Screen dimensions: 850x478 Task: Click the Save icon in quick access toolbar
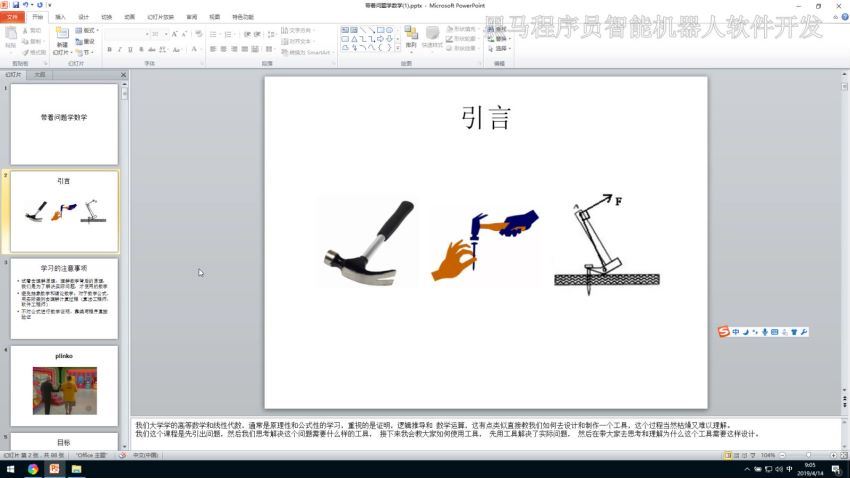[x=16, y=5]
